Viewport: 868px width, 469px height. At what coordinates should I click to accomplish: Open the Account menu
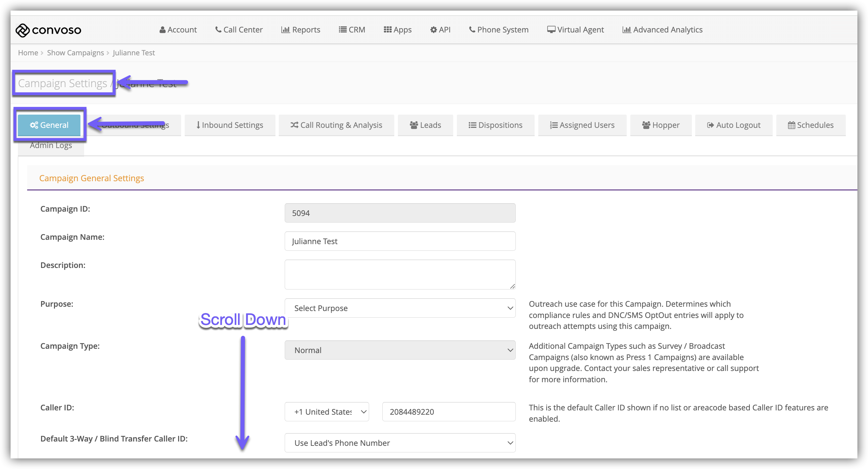[178, 30]
